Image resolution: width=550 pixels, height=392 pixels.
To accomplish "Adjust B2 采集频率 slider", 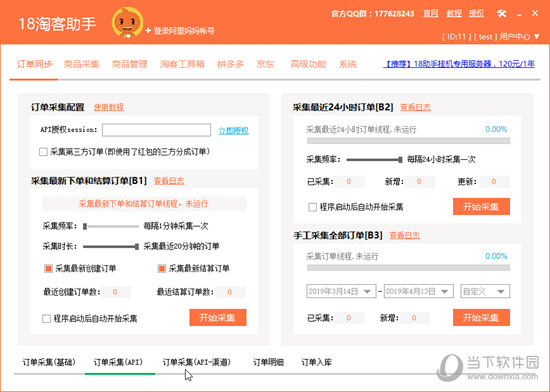I will (x=374, y=160).
